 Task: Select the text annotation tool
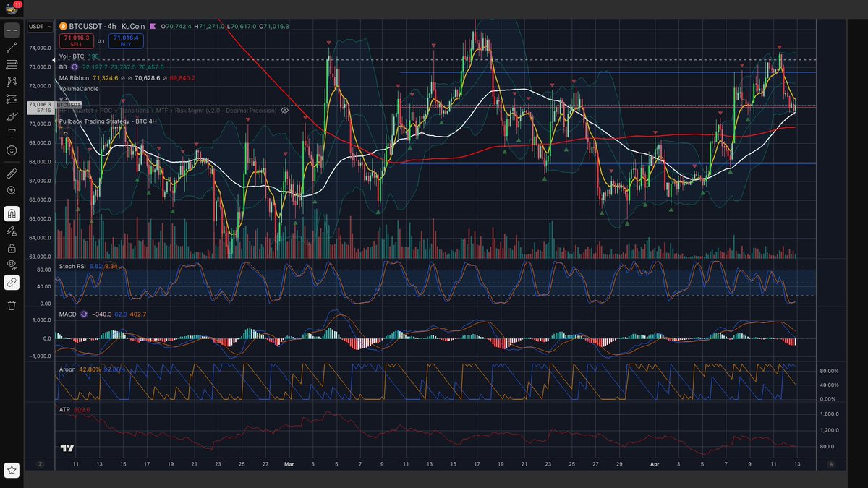pos(12,134)
